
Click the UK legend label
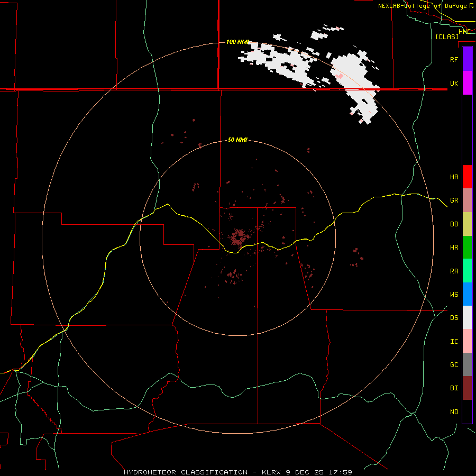pyautogui.click(x=454, y=83)
